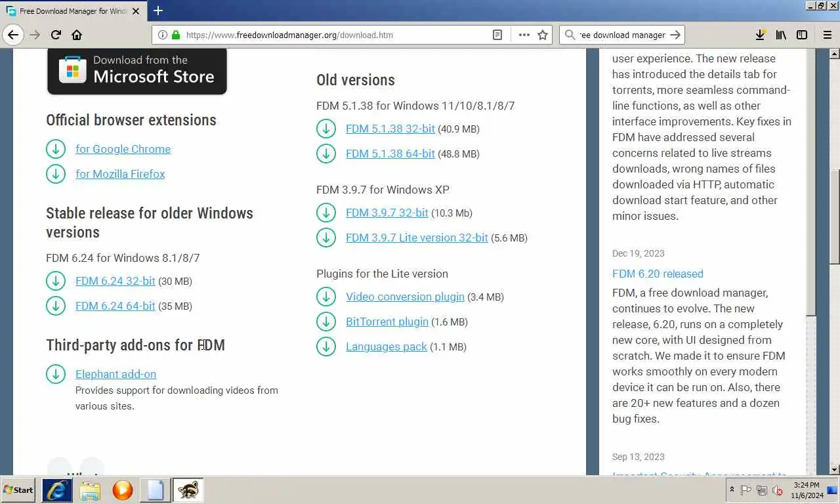Click the download icon beside FDM 6.24 64-bit
Screen dimensions: 840x504
tap(56, 306)
